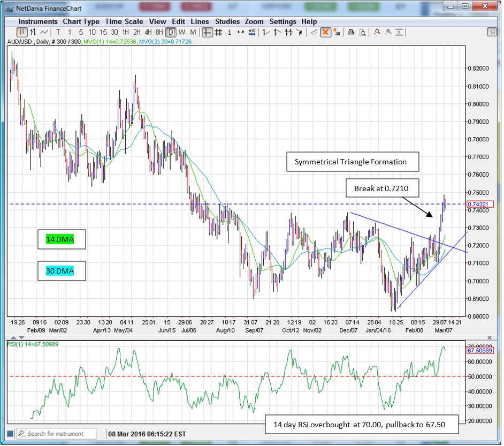The image size is (504, 446).
Task: Click the 67.50989 RSI value marker
Action: (479, 351)
